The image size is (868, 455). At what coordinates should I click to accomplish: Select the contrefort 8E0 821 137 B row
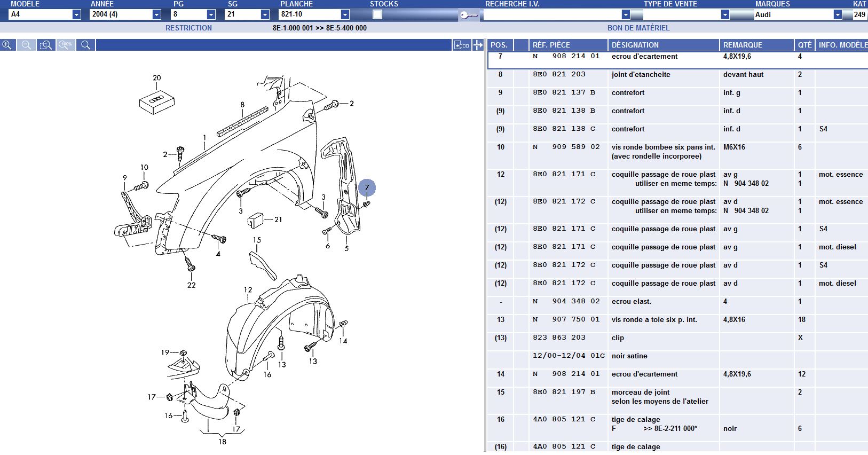pyautogui.click(x=628, y=93)
